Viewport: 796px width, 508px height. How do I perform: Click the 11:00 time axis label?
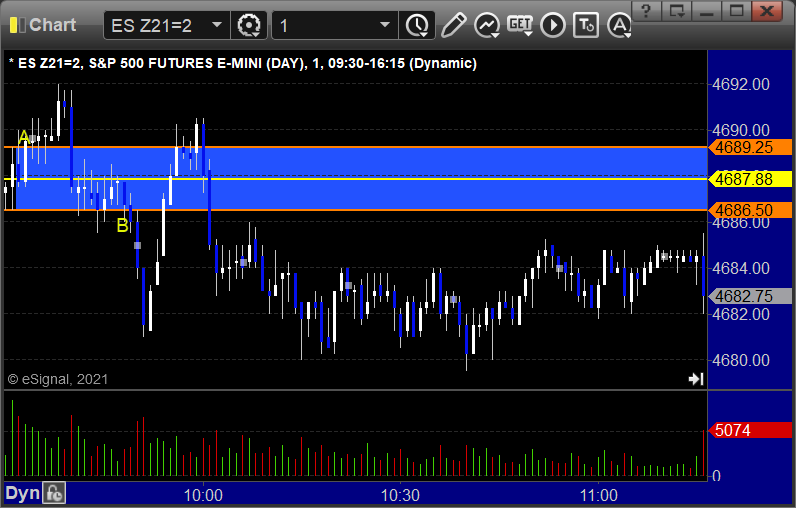pyautogui.click(x=599, y=495)
